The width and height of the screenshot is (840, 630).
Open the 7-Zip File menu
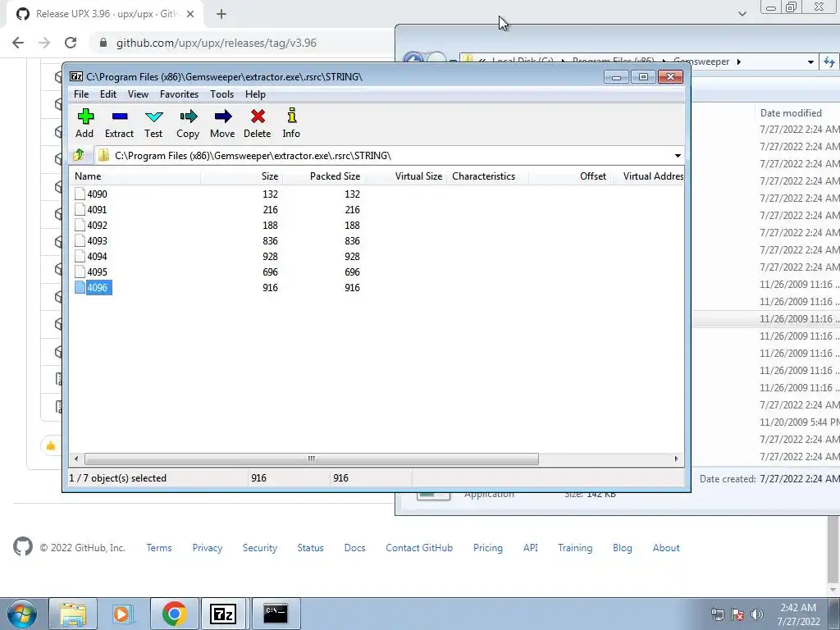[x=81, y=94]
